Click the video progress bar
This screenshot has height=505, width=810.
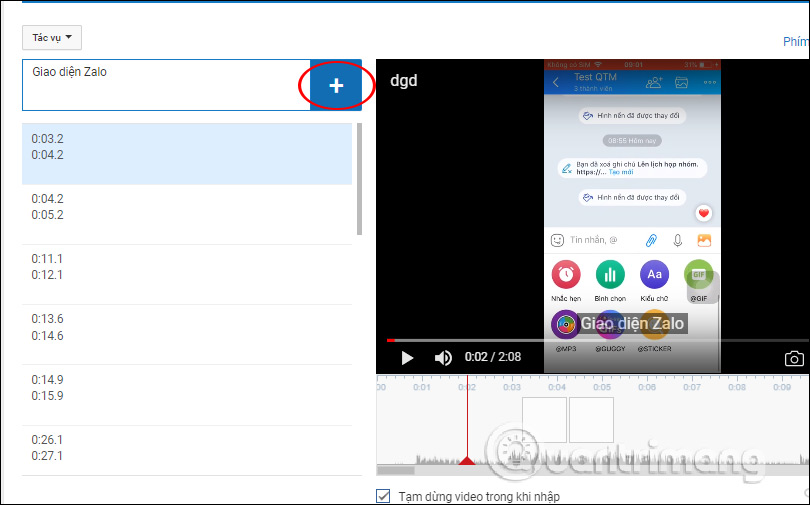[x=598, y=341]
